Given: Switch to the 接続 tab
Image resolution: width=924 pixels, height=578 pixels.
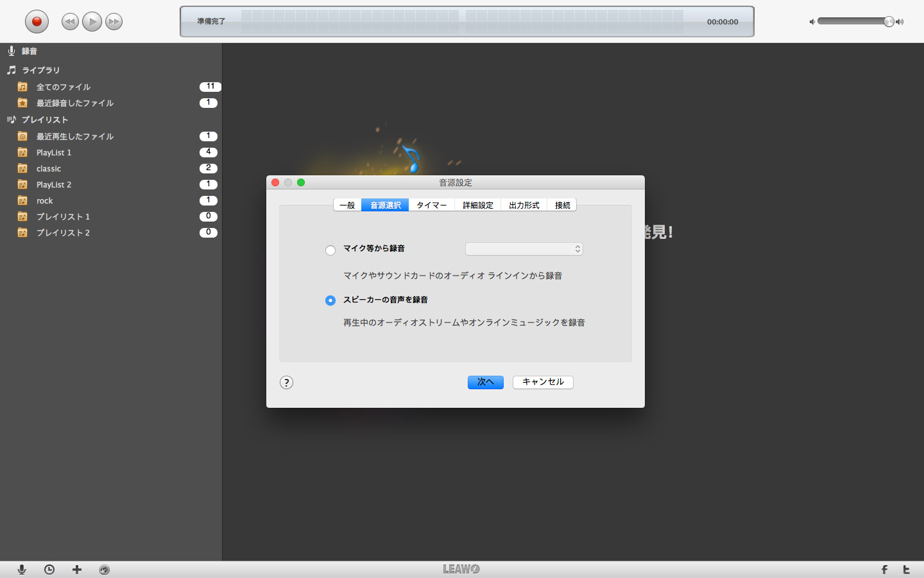Looking at the screenshot, I should coord(562,205).
